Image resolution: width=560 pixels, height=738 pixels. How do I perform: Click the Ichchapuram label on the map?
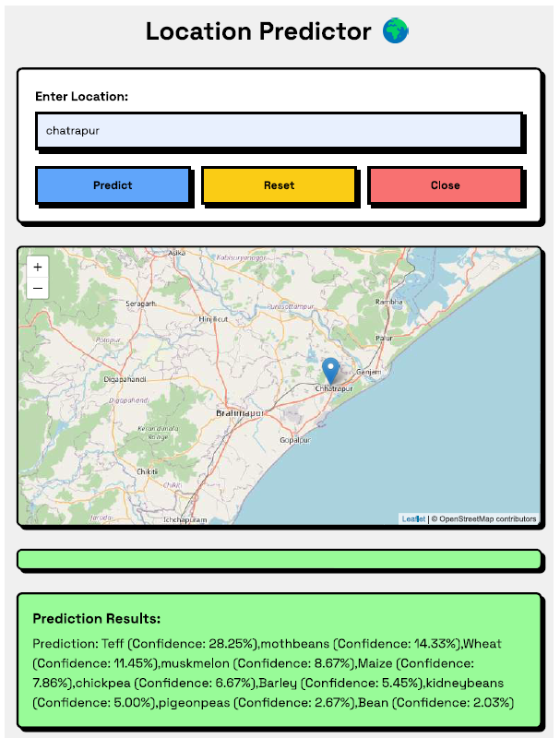point(185,519)
